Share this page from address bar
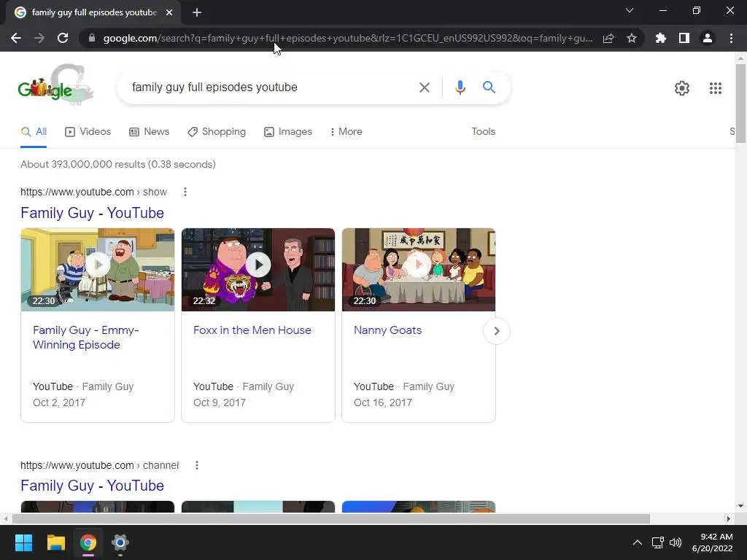This screenshot has height=560, width=747. click(608, 38)
